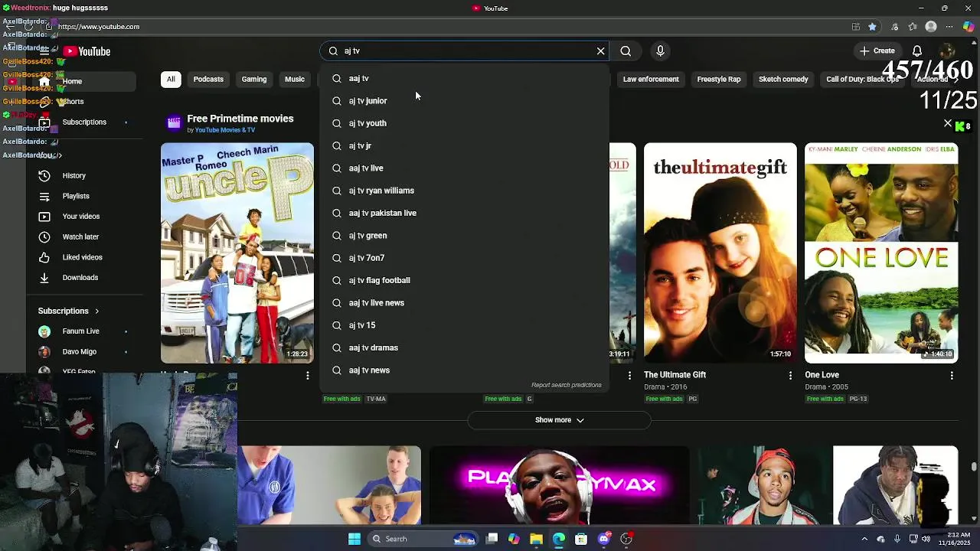The image size is (980, 551).
Task: Open the Edge profile icon
Action: [931, 27]
